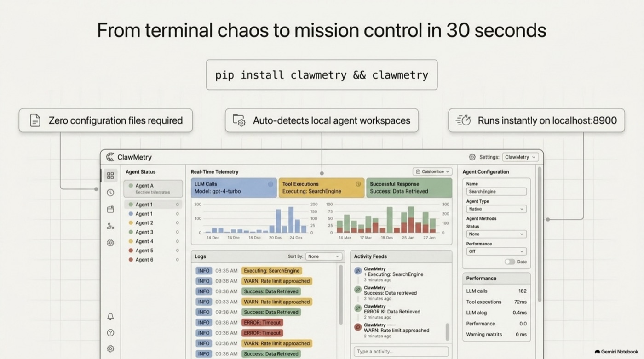Click the red icon beside WARN rate limit activity

[358, 327]
